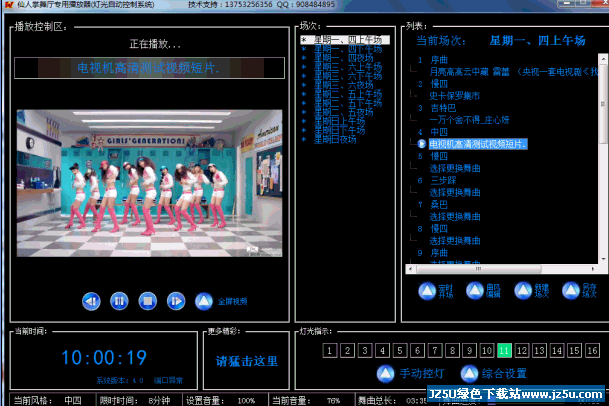Skip to the next track

(176, 301)
